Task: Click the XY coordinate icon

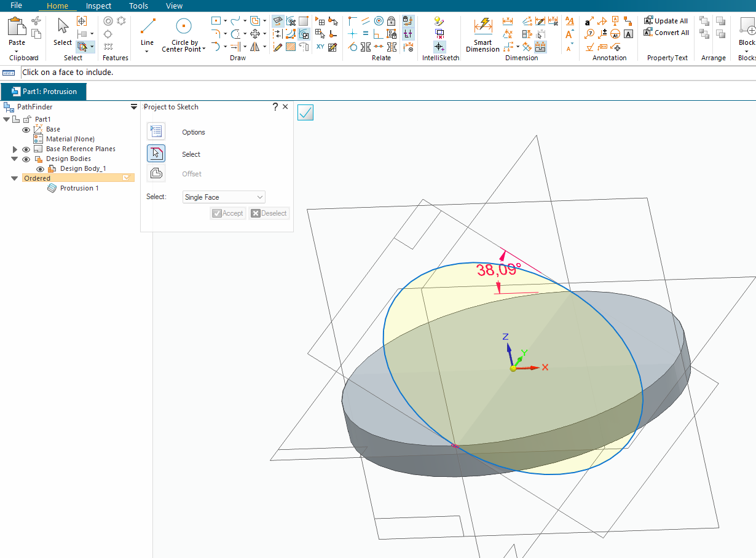Action: (x=320, y=47)
